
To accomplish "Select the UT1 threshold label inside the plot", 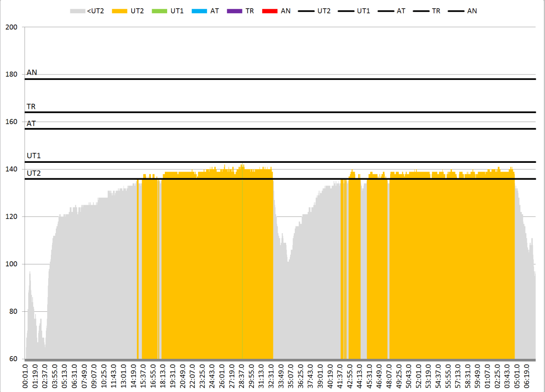I will point(34,156).
